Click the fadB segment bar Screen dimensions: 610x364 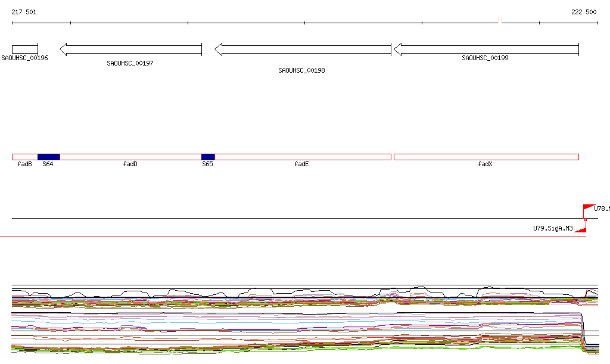click(24, 157)
